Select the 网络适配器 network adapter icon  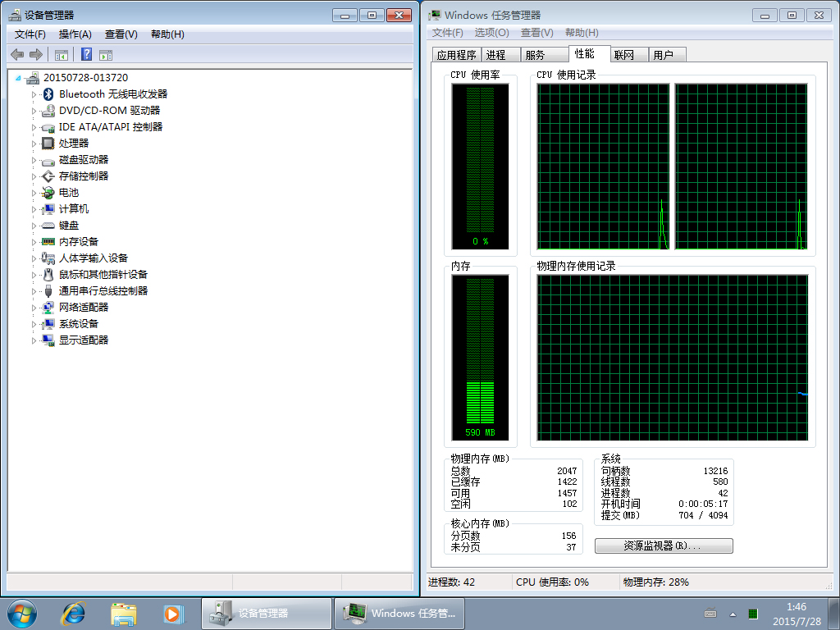tap(48, 308)
